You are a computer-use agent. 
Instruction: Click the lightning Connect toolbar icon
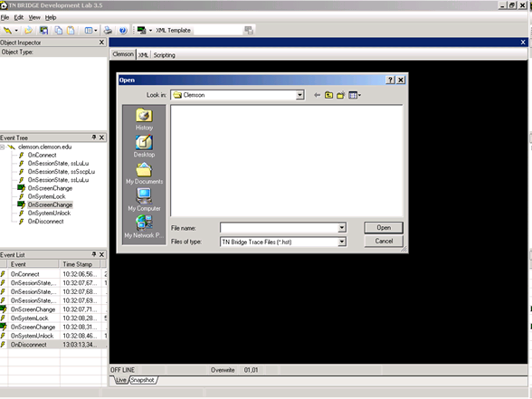coord(7,31)
